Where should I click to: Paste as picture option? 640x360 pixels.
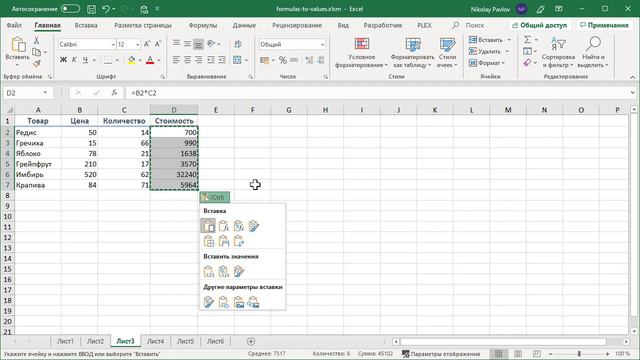pos(239,302)
